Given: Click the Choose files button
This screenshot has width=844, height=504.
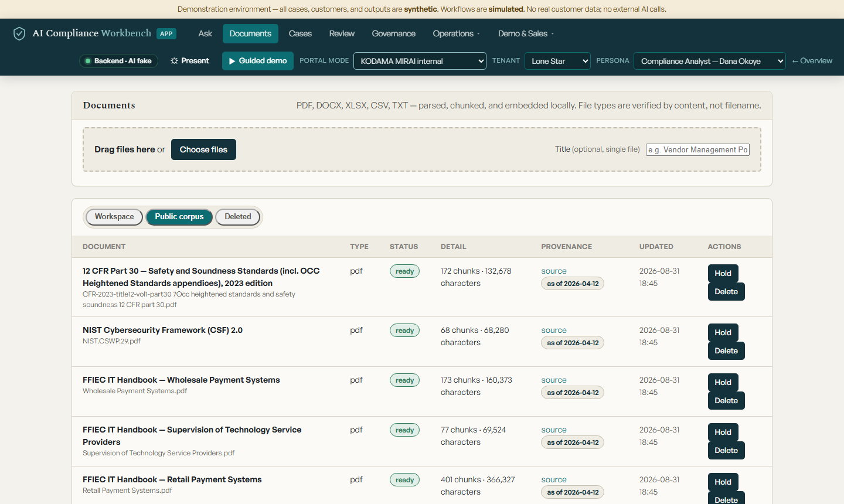Looking at the screenshot, I should (203, 149).
